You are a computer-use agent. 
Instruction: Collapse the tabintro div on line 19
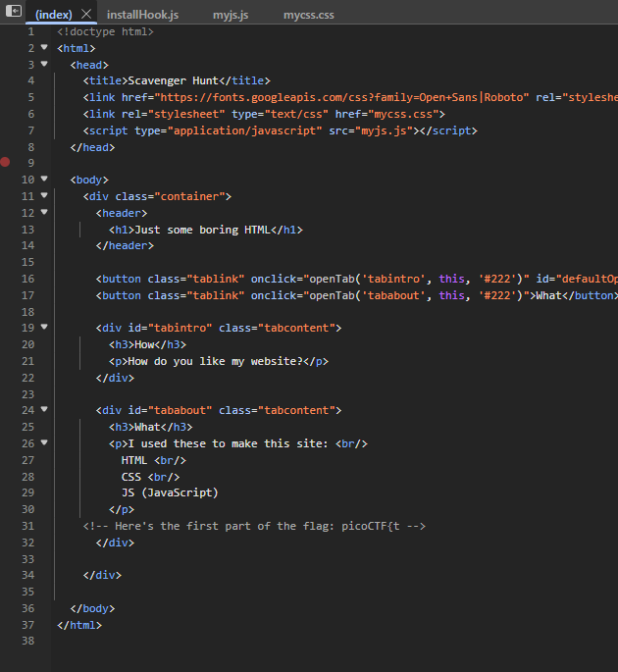(x=44, y=327)
